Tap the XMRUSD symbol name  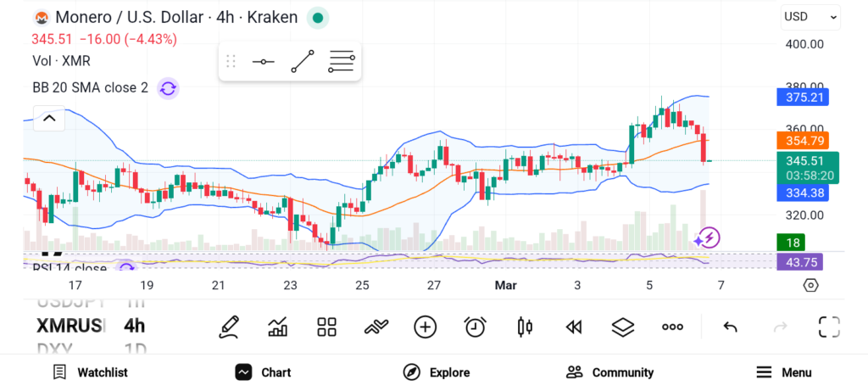pyautogui.click(x=70, y=326)
